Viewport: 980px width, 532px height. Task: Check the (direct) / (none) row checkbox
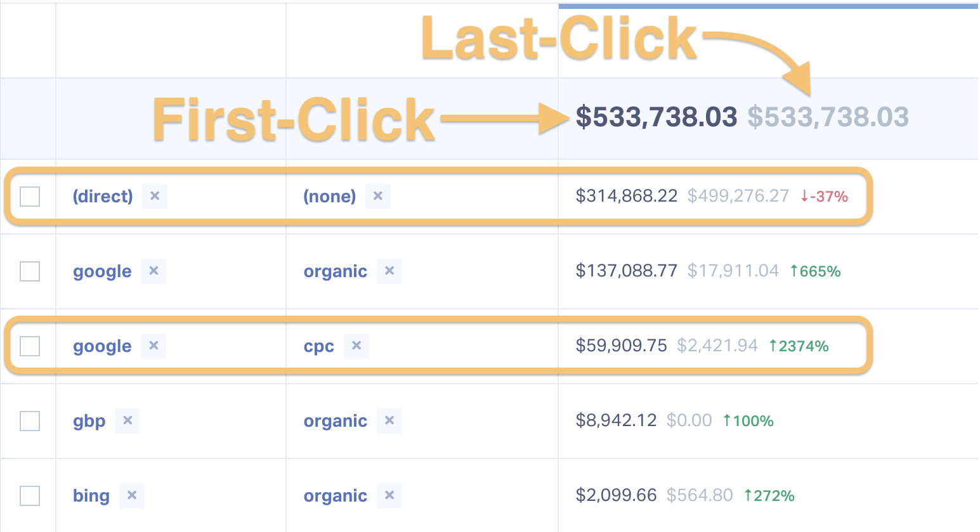pos(30,197)
